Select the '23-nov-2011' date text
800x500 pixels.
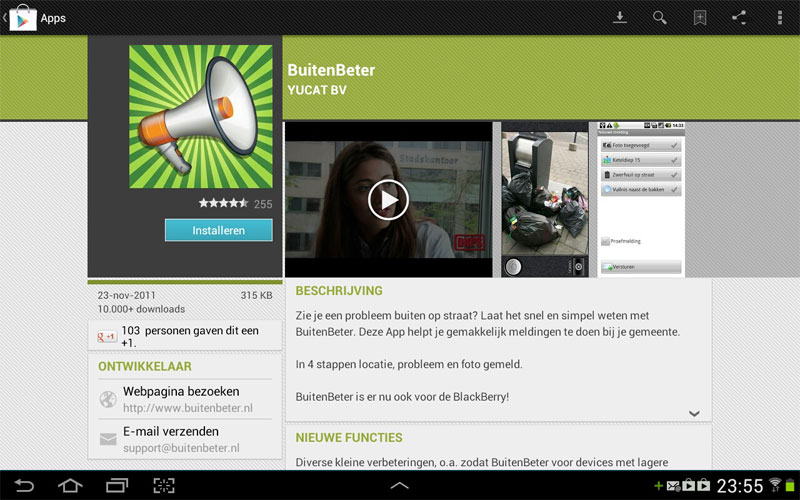127,295
